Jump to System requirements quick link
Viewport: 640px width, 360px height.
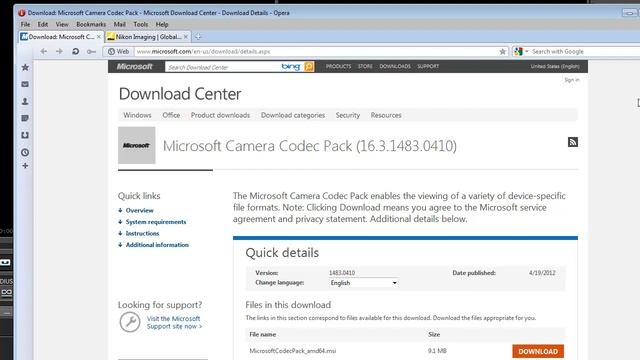click(x=156, y=222)
